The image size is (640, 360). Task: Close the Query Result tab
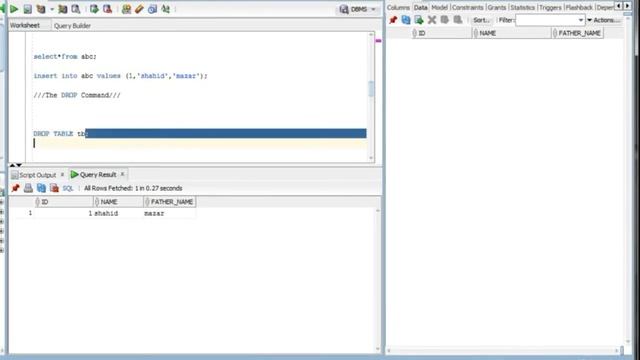122,174
